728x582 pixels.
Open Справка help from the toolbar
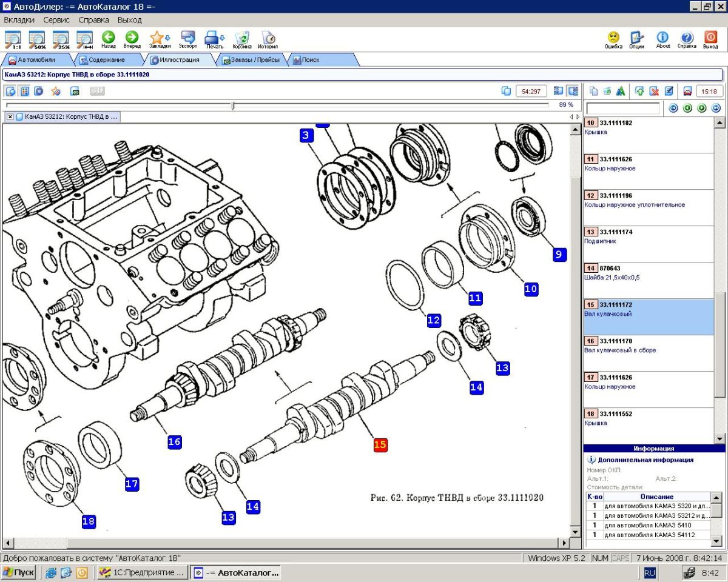click(x=687, y=39)
